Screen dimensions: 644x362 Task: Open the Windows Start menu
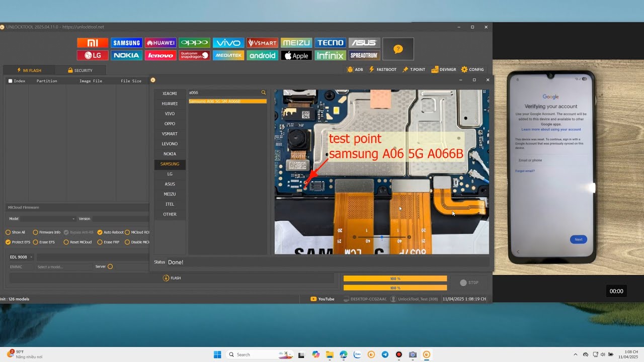pyautogui.click(x=217, y=354)
